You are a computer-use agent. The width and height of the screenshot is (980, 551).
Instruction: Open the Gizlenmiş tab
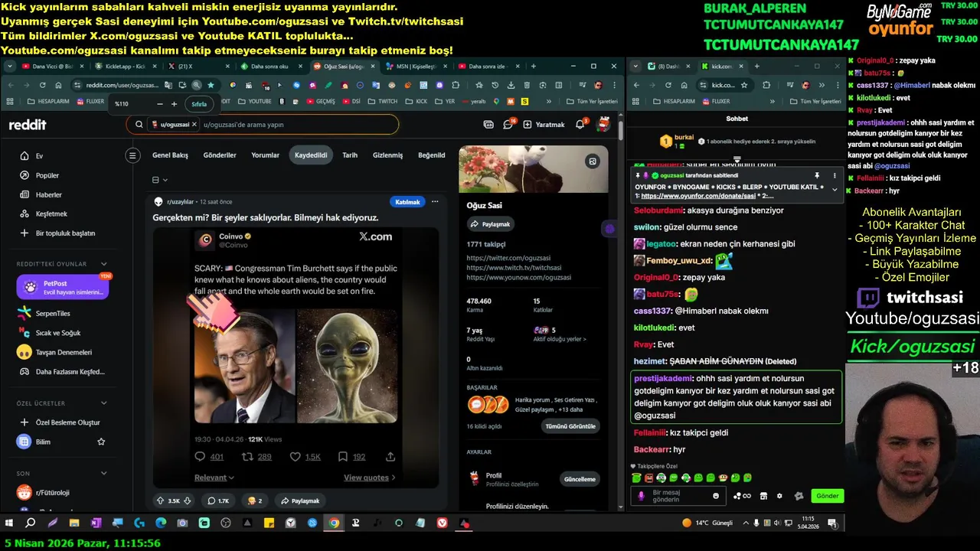pyautogui.click(x=387, y=155)
